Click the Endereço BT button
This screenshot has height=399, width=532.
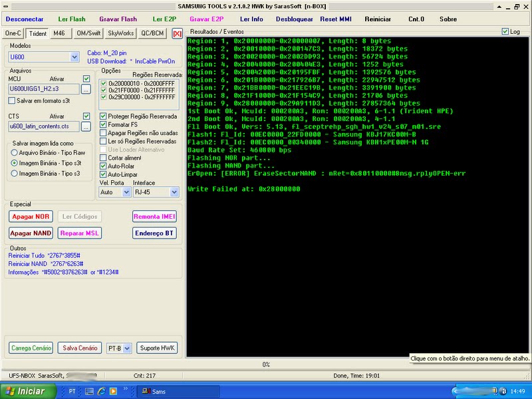155,233
